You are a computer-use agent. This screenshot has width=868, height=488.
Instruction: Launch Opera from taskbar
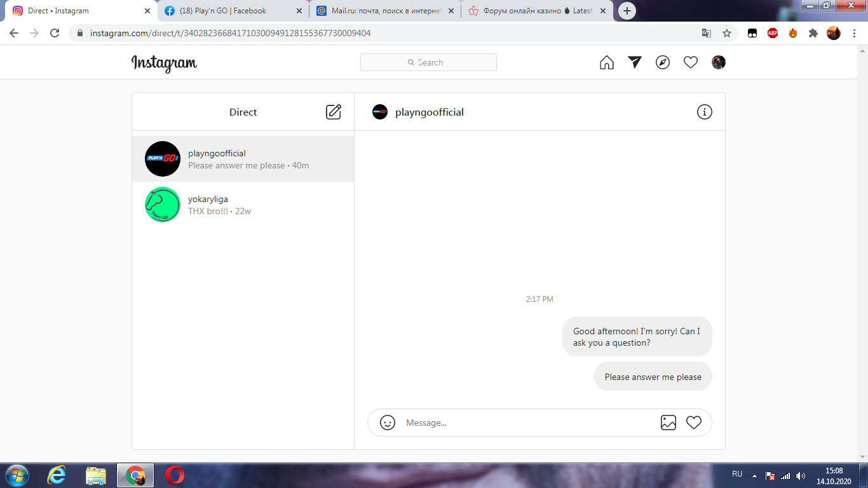(175, 475)
